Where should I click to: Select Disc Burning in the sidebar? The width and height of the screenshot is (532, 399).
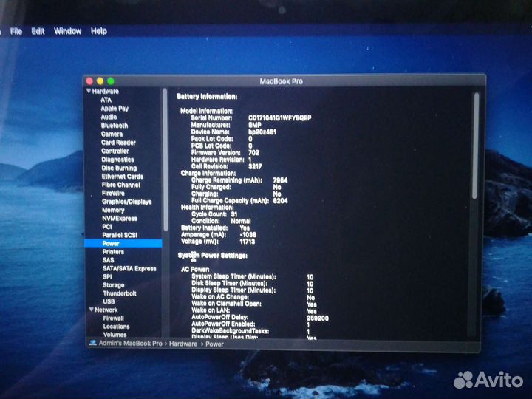[x=119, y=168]
